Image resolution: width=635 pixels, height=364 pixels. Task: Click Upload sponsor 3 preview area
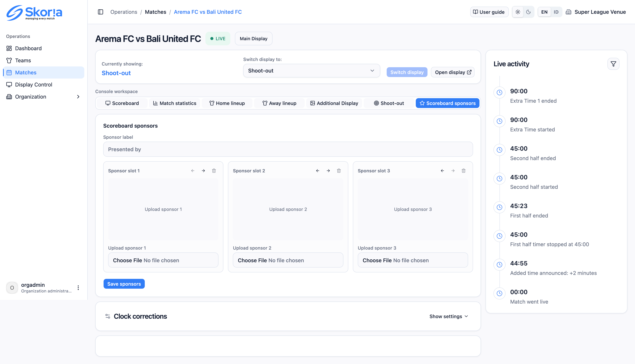click(x=413, y=209)
